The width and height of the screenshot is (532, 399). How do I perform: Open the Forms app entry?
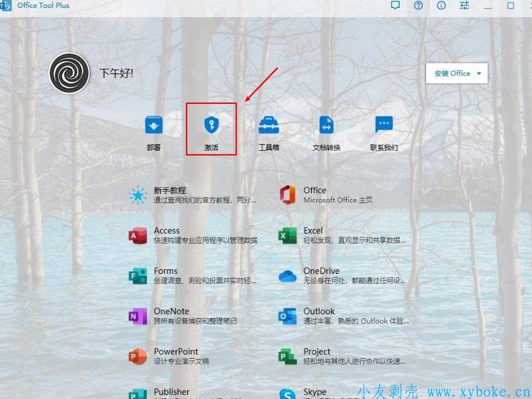tap(192, 275)
